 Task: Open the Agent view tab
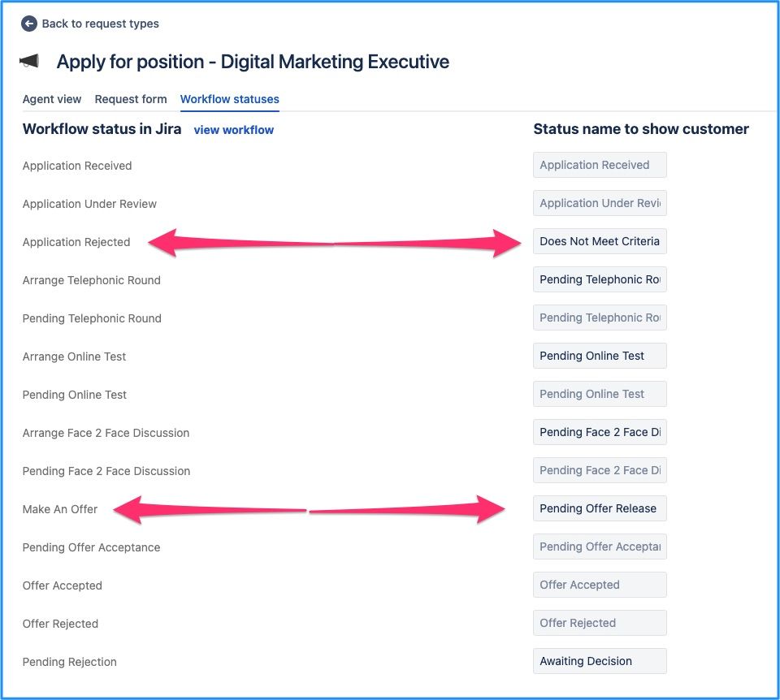[52, 99]
